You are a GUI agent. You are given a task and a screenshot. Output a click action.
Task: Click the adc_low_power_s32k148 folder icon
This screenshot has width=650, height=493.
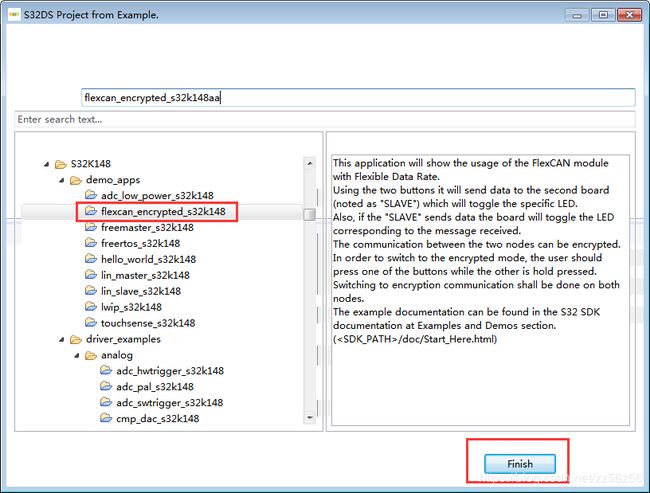click(91, 195)
